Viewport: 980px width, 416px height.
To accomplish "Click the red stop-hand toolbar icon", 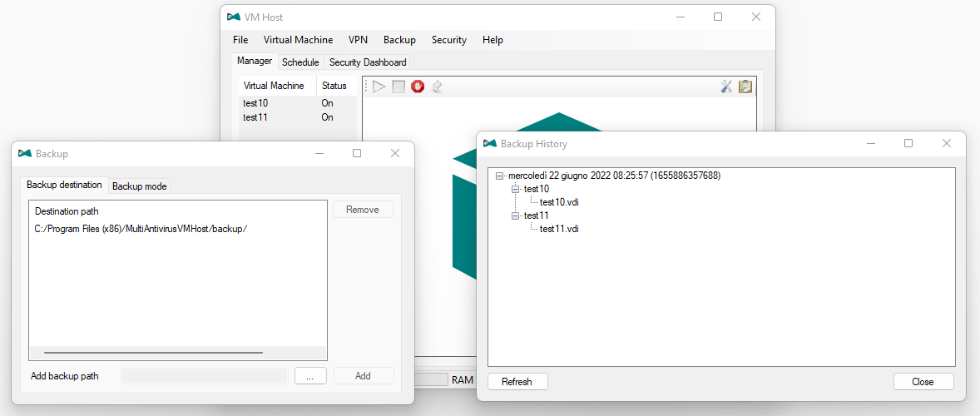I will point(418,87).
